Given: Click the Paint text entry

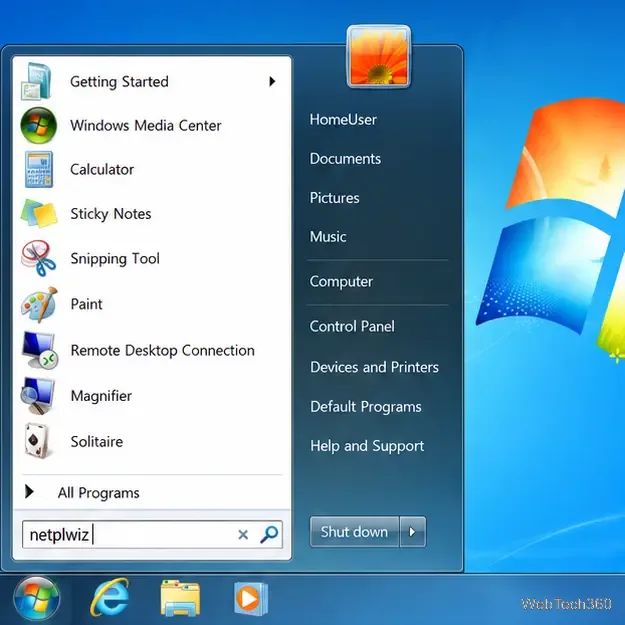Looking at the screenshot, I should coord(86,304).
